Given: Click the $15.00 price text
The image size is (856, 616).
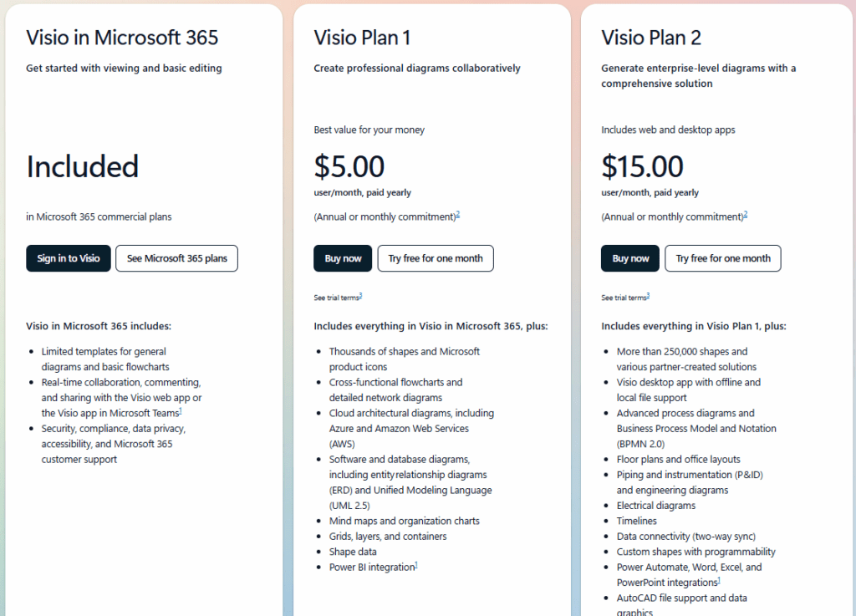Looking at the screenshot, I should [x=642, y=166].
